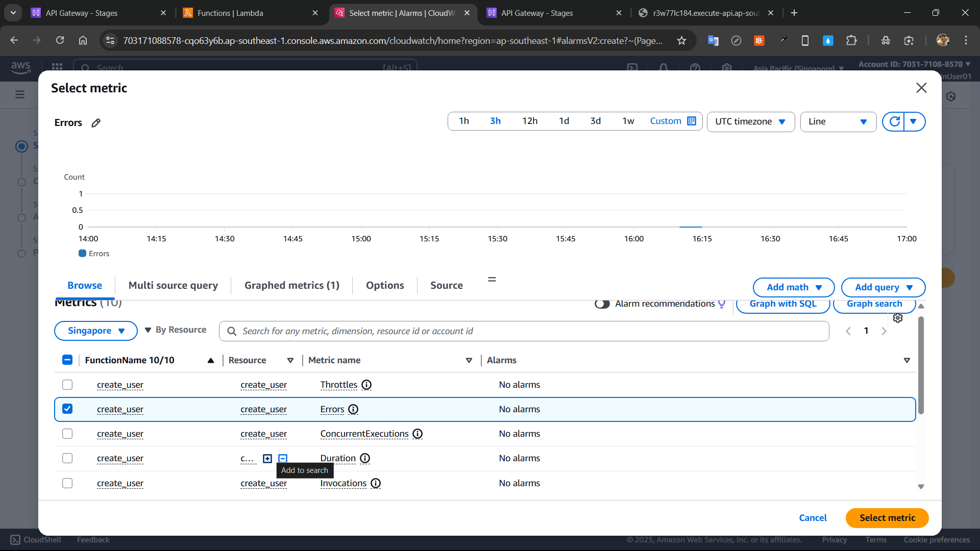980x551 pixels.
Task: Click the Graph with SQL button
Action: click(x=783, y=305)
